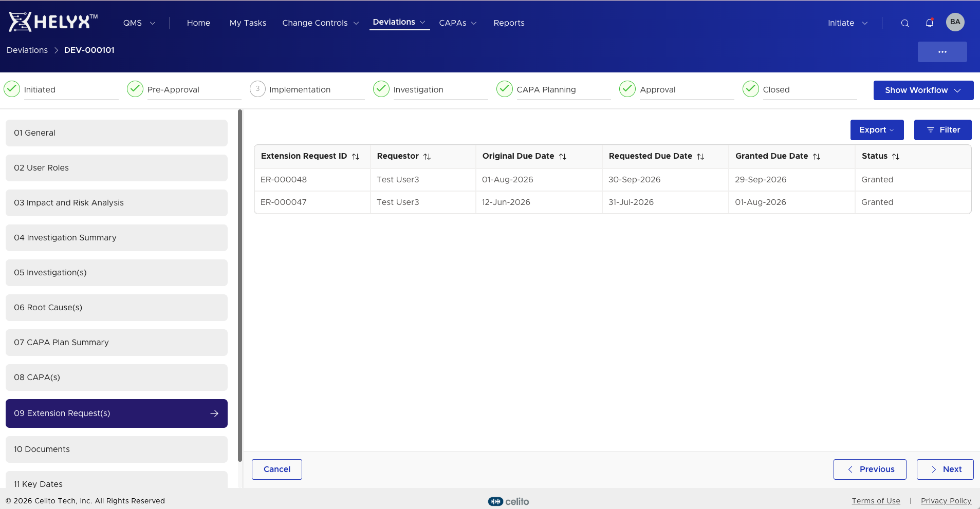
Task: Open 06 Root Cause(s) section
Action: tap(117, 308)
